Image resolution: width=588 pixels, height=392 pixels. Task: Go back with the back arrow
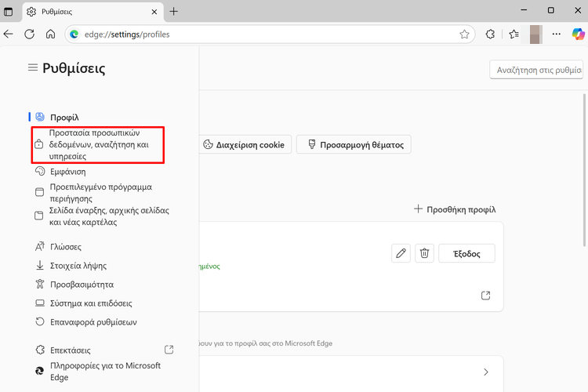[9, 34]
